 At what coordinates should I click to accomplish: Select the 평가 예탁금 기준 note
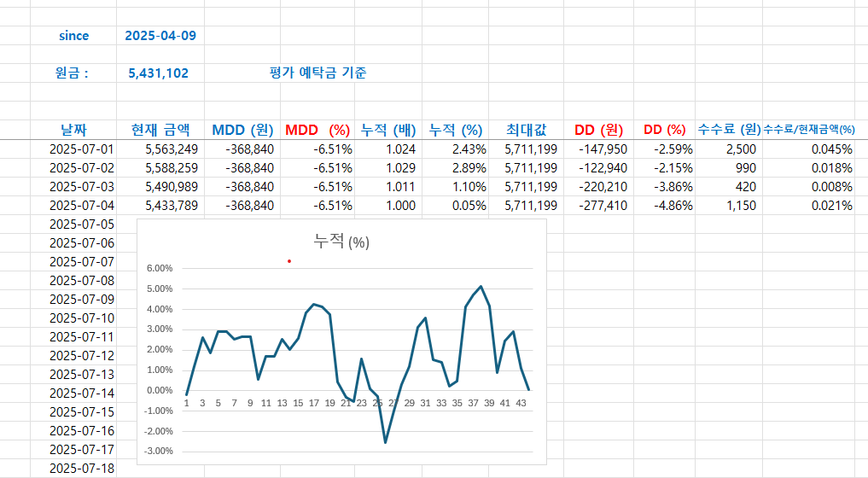click(317, 73)
